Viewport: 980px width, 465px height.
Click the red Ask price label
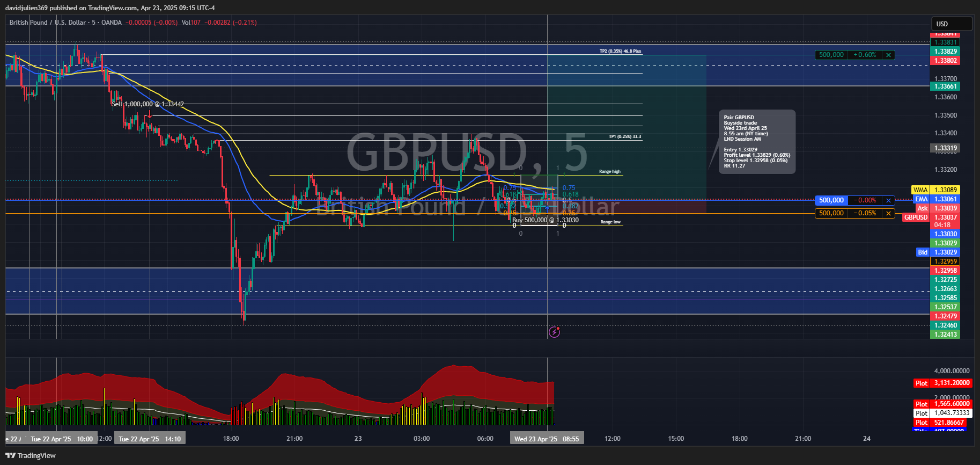[938, 208]
